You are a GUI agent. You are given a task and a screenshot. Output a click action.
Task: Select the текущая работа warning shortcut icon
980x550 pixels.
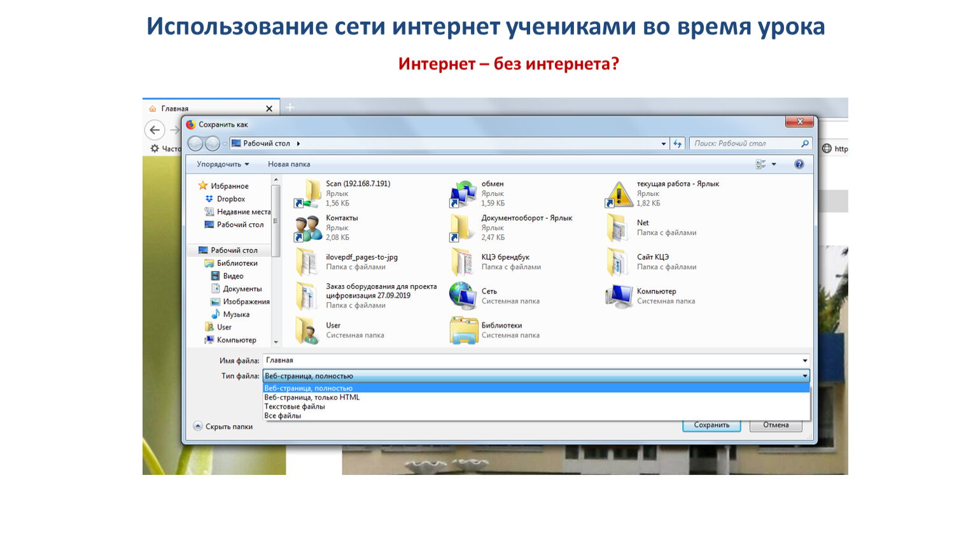tap(619, 194)
